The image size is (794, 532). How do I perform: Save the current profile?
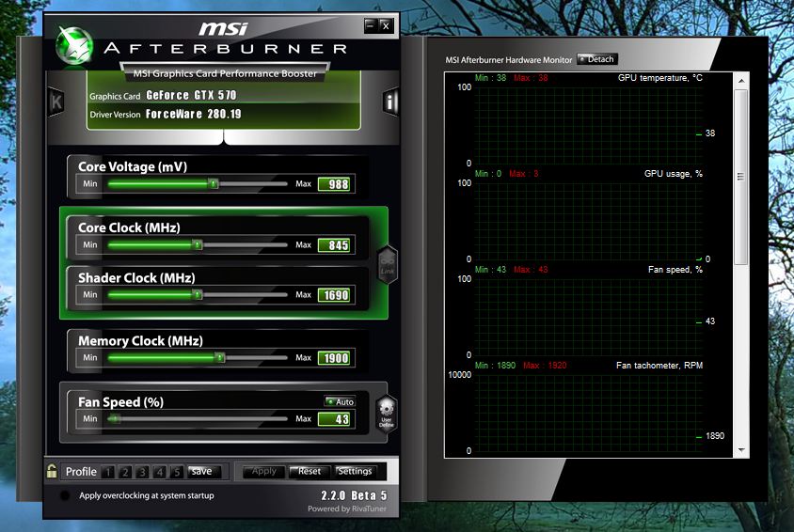pos(204,471)
